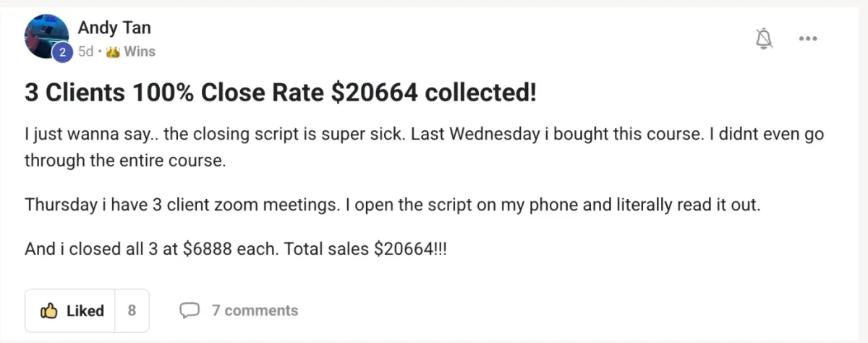This screenshot has width=868, height=343.
Task: Click the Andy Tan author name
Action: (x=114, y=28)
